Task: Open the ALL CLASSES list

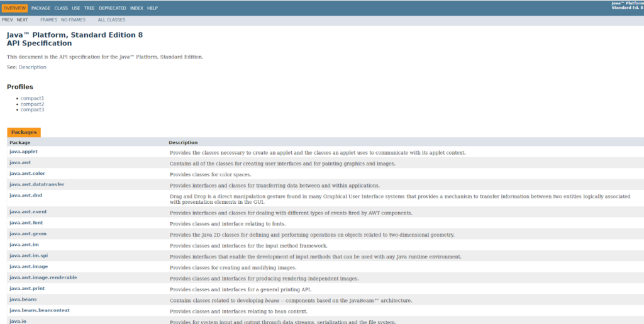Action: pyautogui.click(x=112, y=20)
